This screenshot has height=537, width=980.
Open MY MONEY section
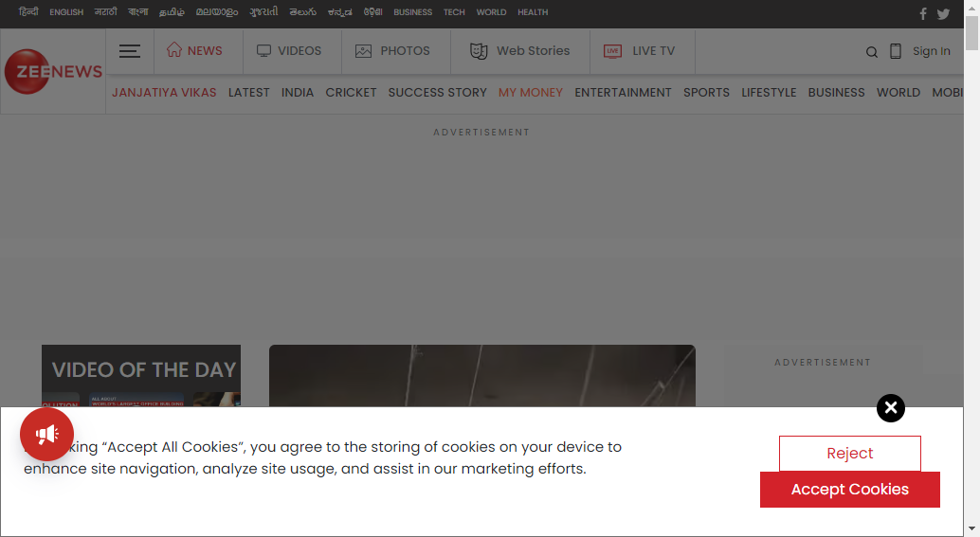click(x=531, y=93)
